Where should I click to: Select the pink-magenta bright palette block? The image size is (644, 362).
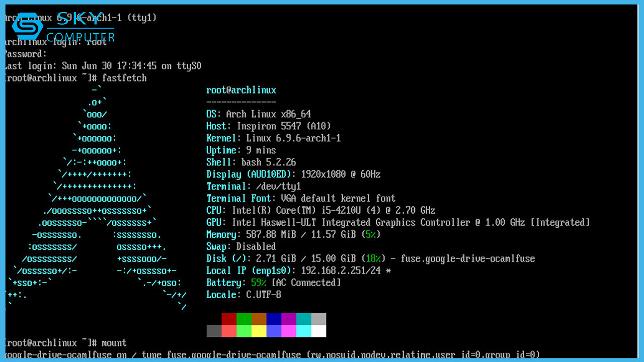point(289,331)
